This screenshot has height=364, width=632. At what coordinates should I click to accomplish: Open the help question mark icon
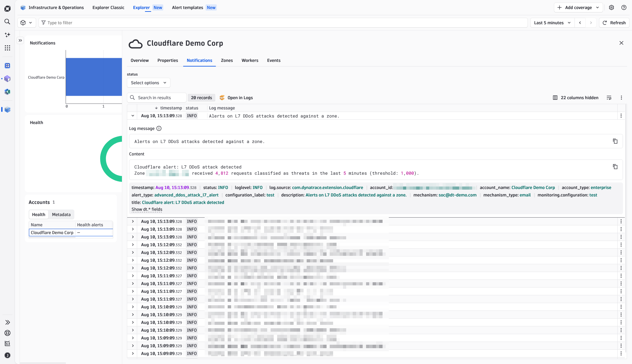point(624,7)
